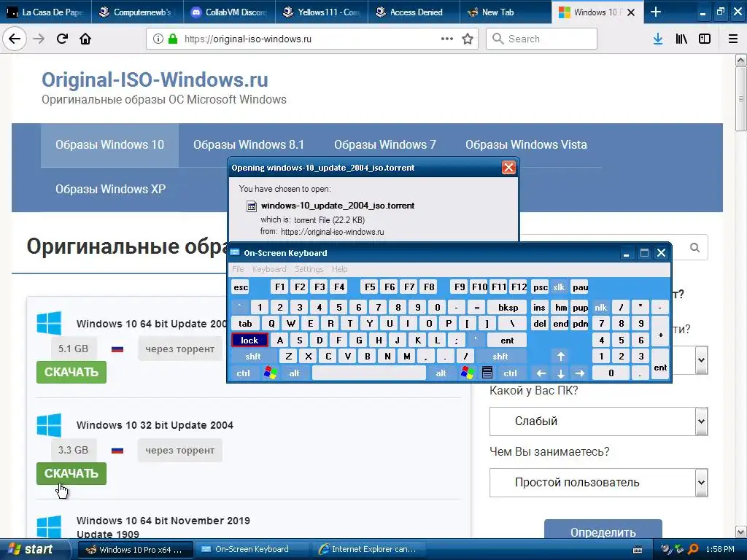The width and height of the screenshot is (747, 560).
Task: Open a new tab with plus button
Action: point(656,12)
